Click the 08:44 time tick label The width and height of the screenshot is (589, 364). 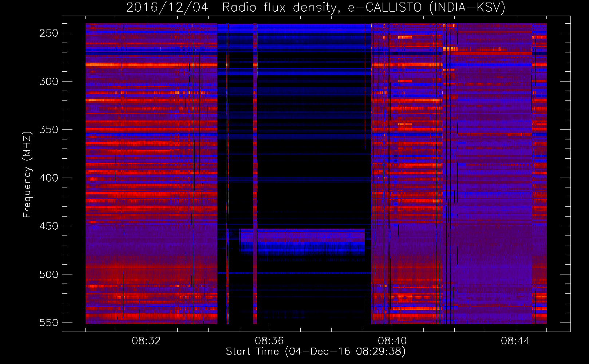(x=515, y=341)
